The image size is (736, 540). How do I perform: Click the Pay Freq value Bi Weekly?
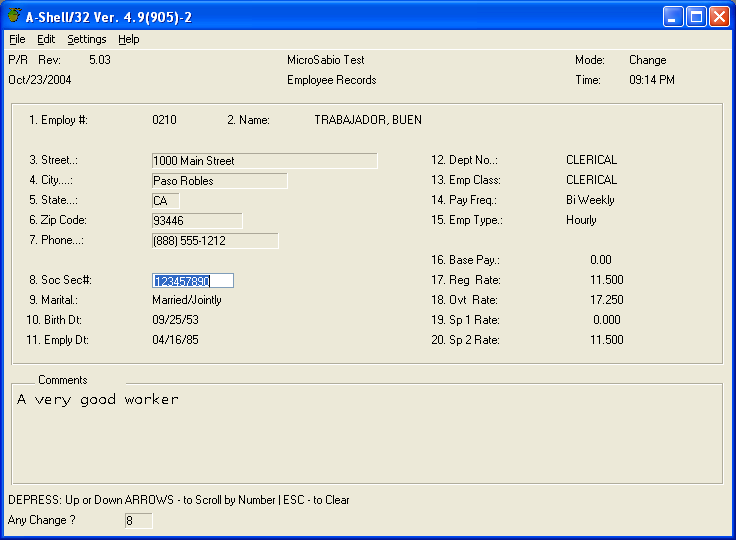click(x=590, y=200)
